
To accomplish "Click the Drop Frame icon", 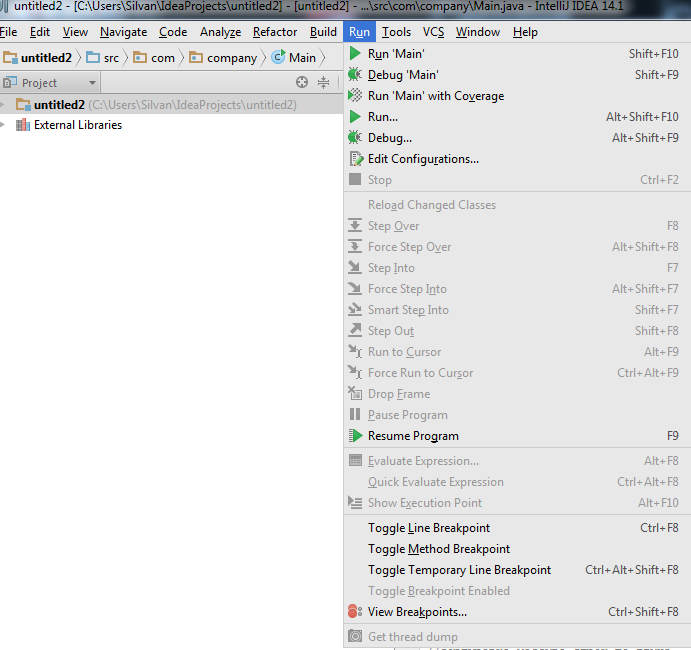I will pos(355,393).
